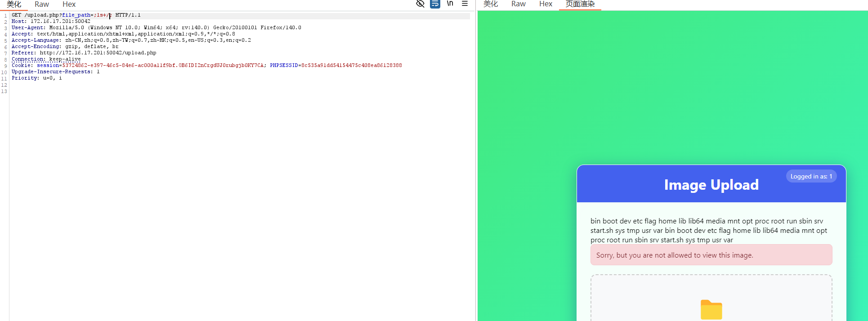Place cursor on the GET /upload.php request line
This screenshot has width=868, height=321.
(76, 15)
